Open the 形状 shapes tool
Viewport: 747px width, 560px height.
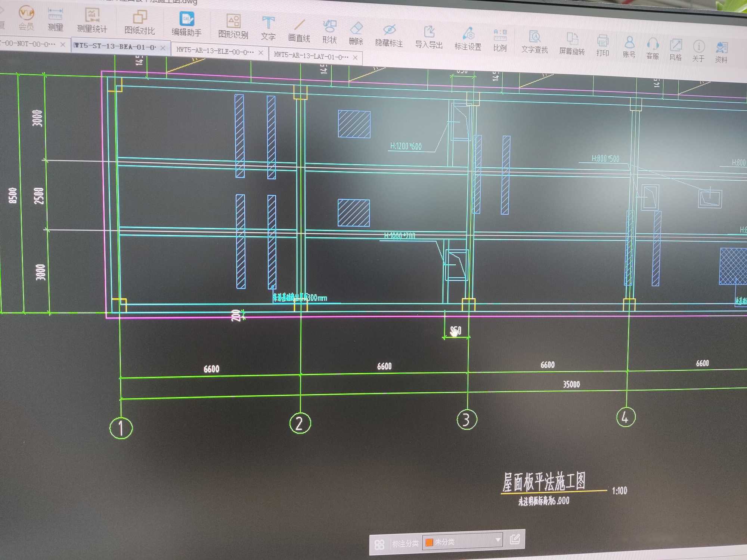(329, 32)
